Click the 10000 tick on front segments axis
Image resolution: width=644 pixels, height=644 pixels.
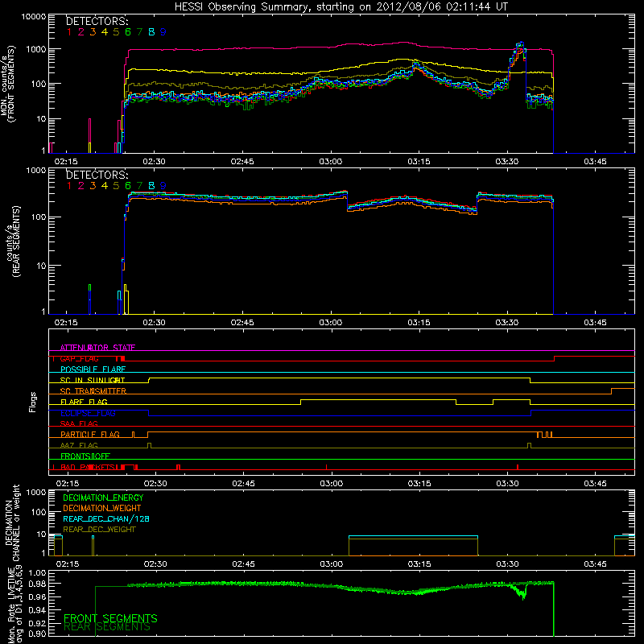click(33, 16)
